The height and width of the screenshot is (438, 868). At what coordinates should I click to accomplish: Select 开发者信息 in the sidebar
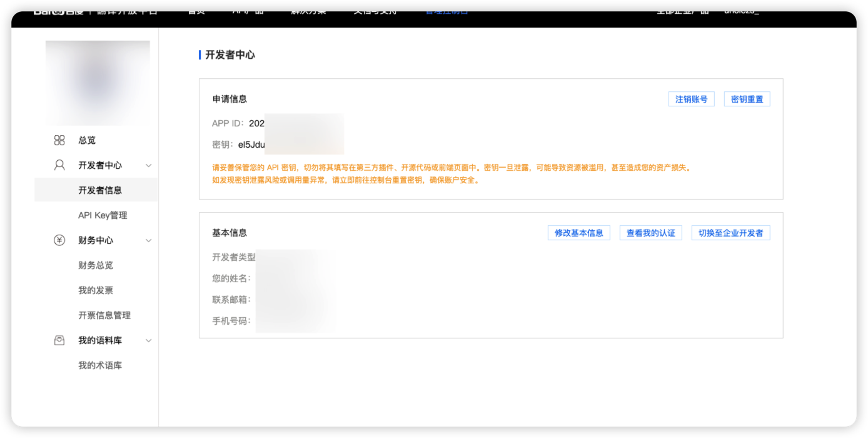point(100,190)
